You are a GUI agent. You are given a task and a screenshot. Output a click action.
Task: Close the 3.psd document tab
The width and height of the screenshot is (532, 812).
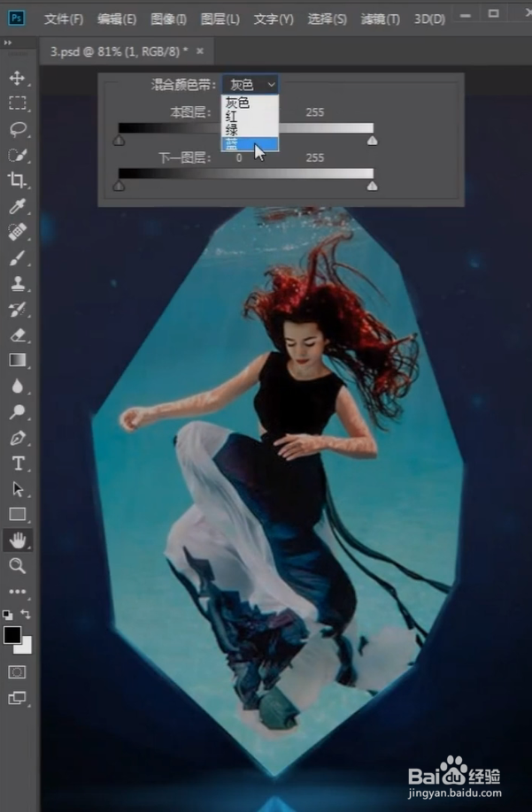(x=200, y=50)
